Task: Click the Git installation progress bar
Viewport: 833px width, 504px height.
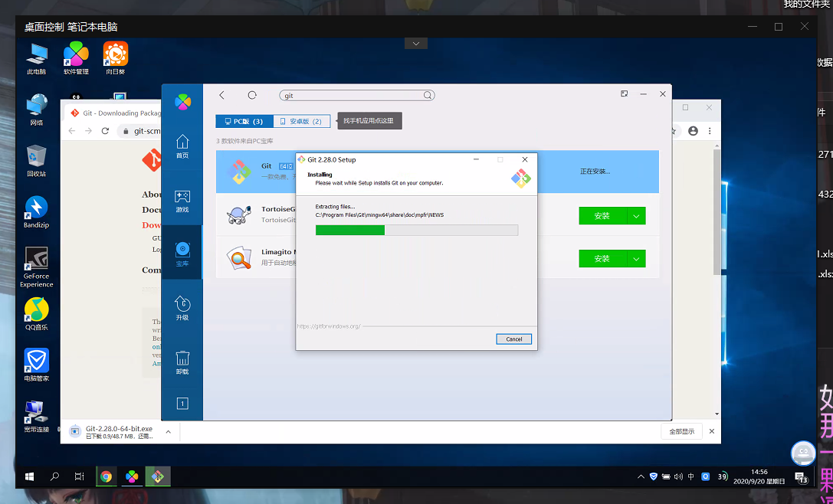Action: click(x=416, y=230)
